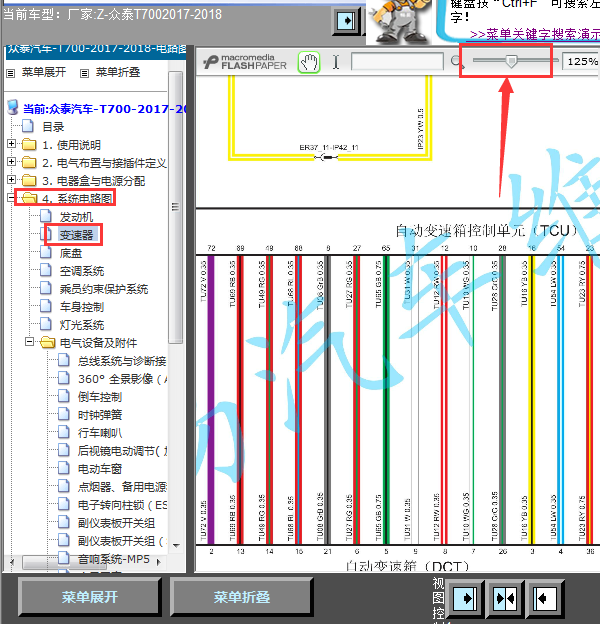Click the page icon next to 倒车控制
The height and width of the screenshot is (624, 600).
tap(64, 396)
